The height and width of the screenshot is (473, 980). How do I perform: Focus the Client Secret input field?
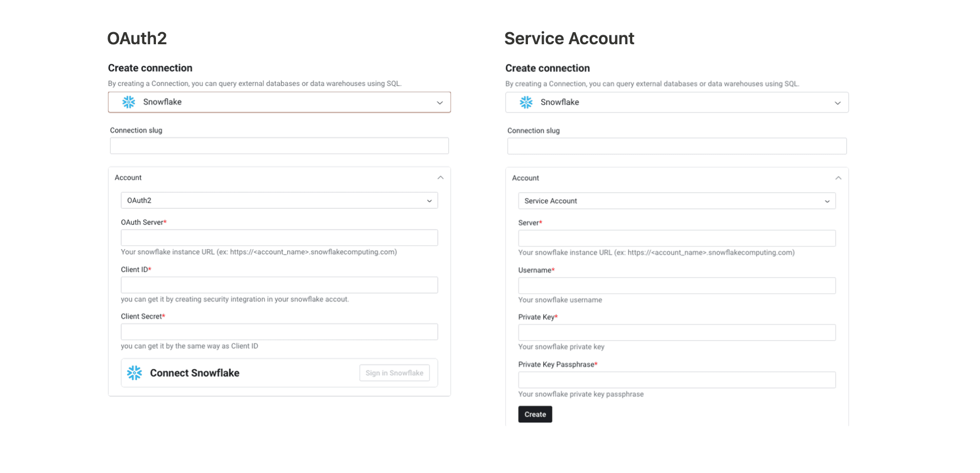point(279,332)
